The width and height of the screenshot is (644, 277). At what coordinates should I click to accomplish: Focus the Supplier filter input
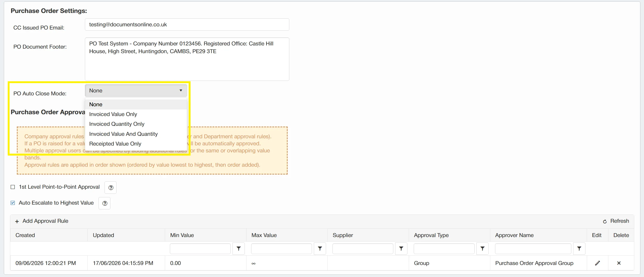(x=363, y=249)
